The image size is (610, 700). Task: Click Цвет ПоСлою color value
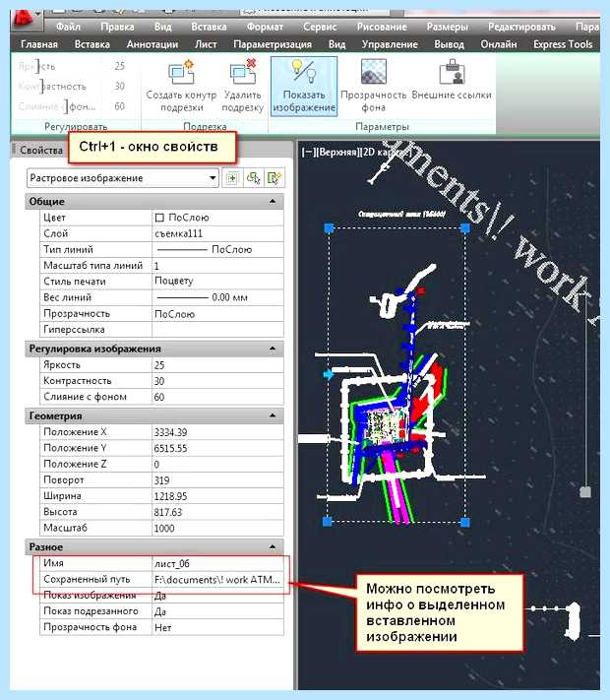pos(217,218)
